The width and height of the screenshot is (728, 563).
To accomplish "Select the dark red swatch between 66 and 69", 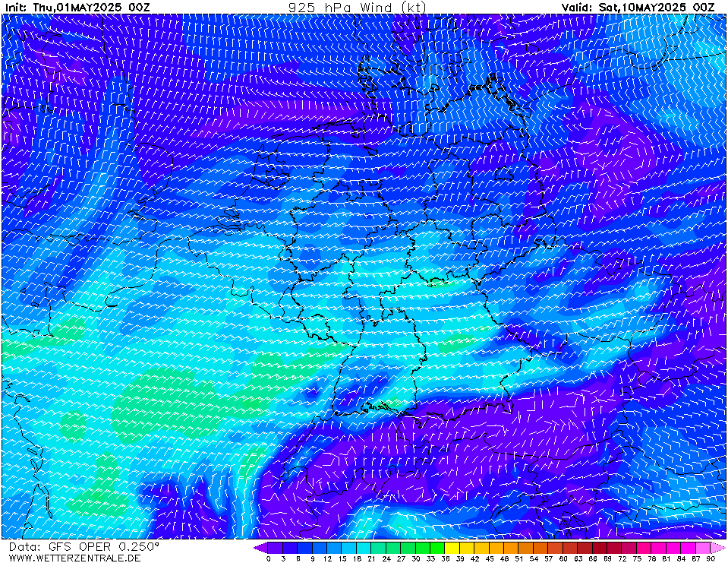I will (600, 548).
